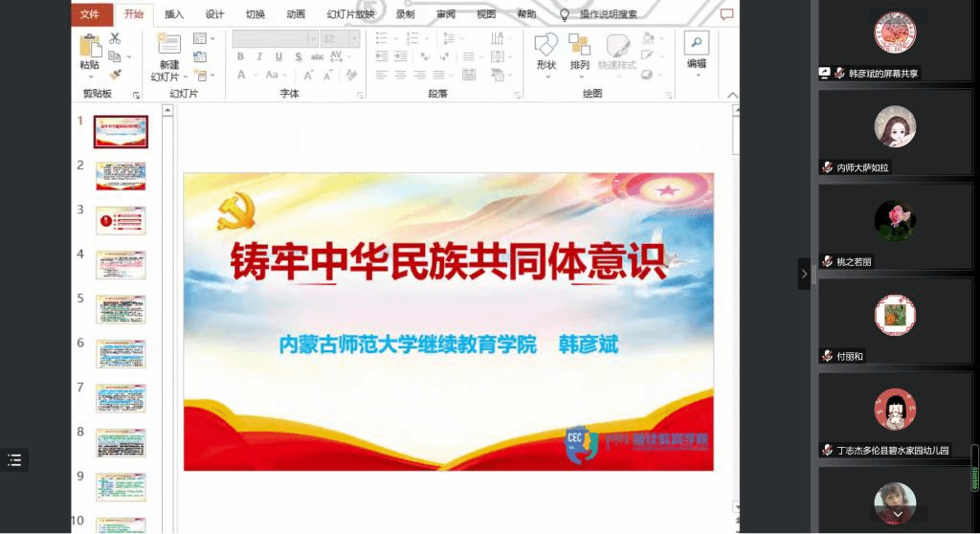Click the Cut scissors icon
Screen dimensions: 980x534
(115, 38)
